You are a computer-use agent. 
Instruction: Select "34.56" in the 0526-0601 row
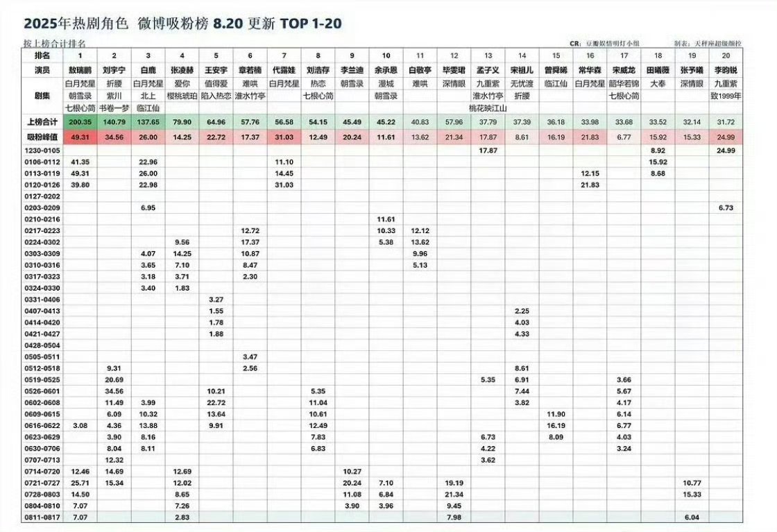click(114, 391)
